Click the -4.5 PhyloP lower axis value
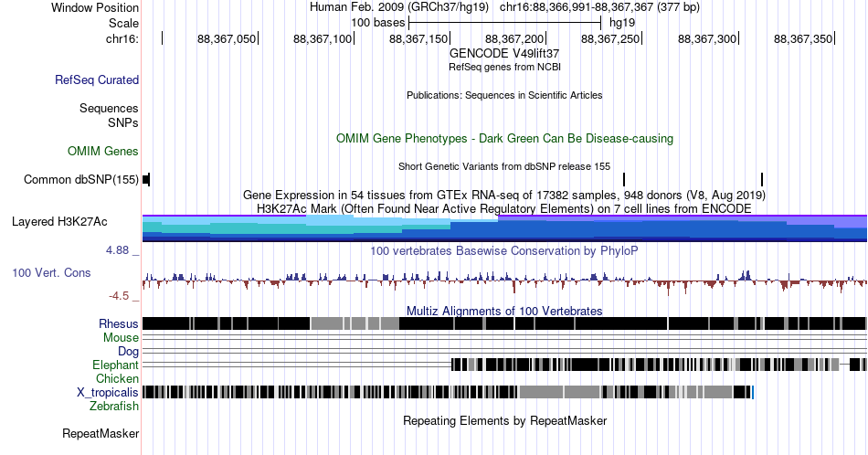This screenshot has width=868, height=455. (119, 296)
